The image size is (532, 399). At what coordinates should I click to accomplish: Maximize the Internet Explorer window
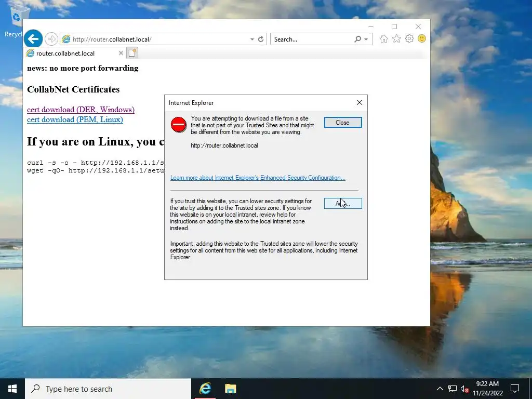(394, 26)
